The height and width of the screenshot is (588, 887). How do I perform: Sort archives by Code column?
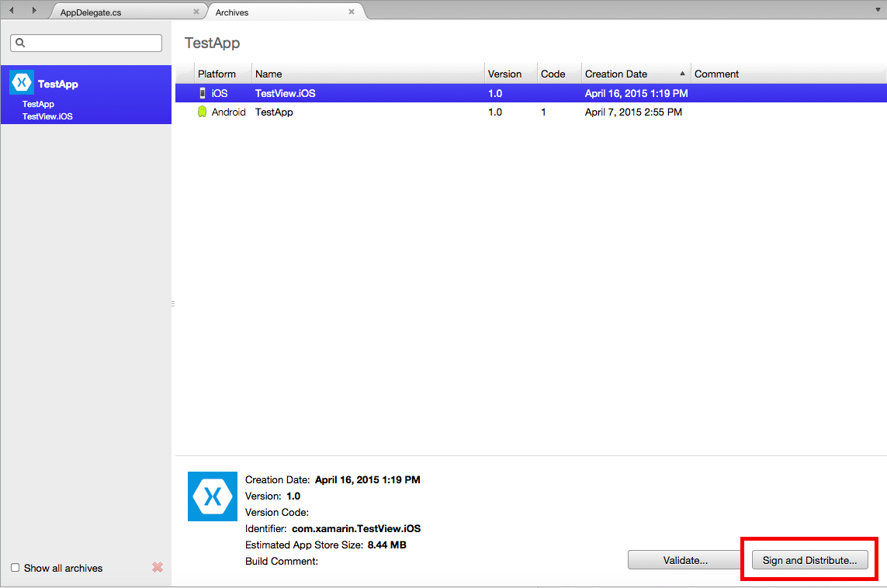coord(559,74)
